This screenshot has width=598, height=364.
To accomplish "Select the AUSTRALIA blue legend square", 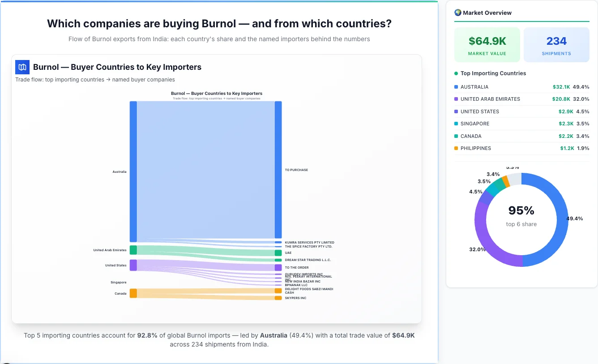I will click(x=456, y=87).
